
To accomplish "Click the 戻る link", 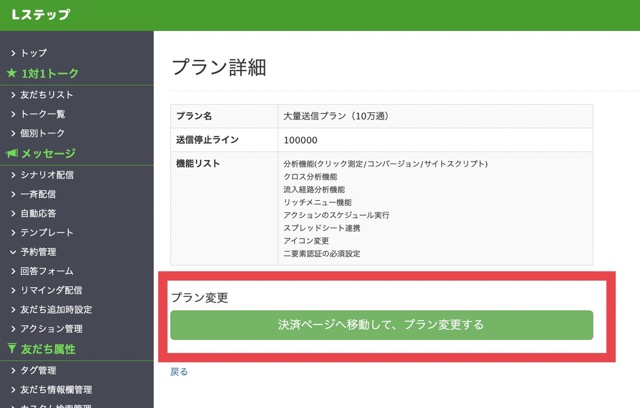I will (x=179, y=371).
